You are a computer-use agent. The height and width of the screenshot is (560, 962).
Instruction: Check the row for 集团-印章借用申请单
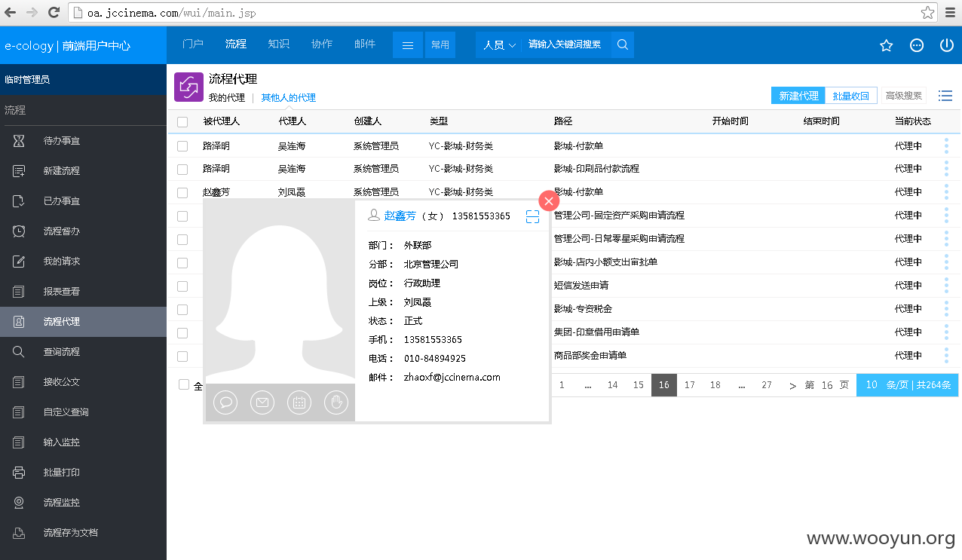tap(182, 333)
